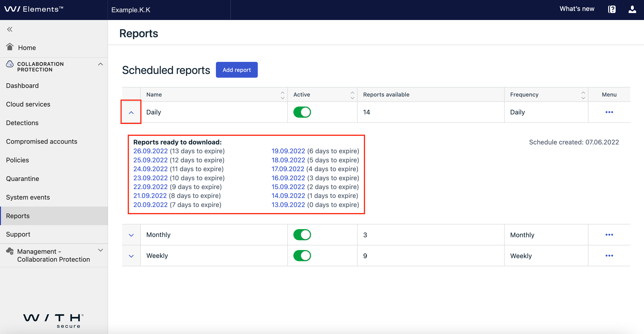Download the 19.09.2022 report

tap(288, 151)
